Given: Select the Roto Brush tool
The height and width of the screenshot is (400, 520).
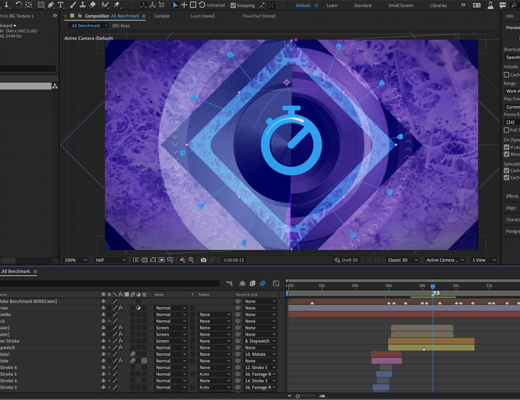Looking at the screenshot, I should pyautogui.click(x=105, y=5).
